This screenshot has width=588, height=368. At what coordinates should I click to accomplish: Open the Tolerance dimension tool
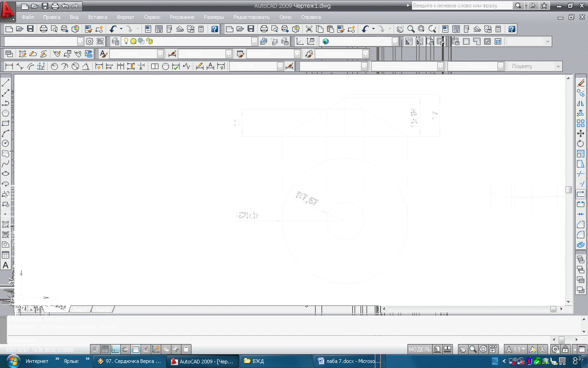[155, 66]
